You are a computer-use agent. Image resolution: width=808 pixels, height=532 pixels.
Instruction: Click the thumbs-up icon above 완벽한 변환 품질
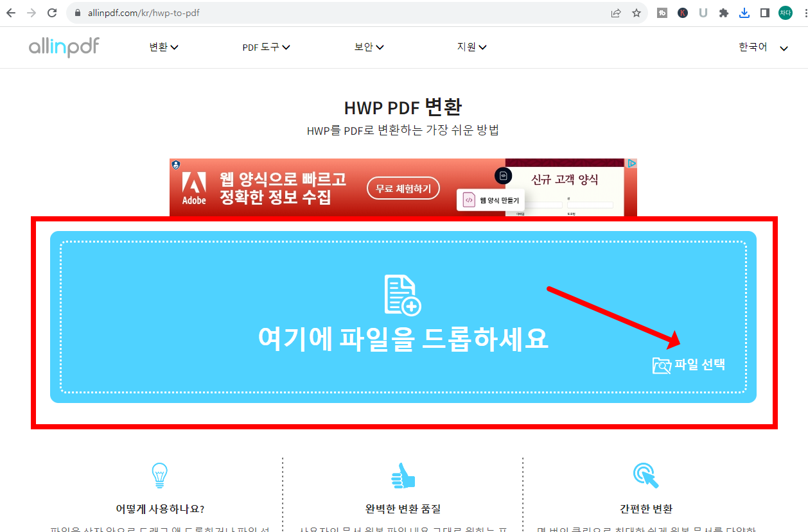[x=403, y=476]
